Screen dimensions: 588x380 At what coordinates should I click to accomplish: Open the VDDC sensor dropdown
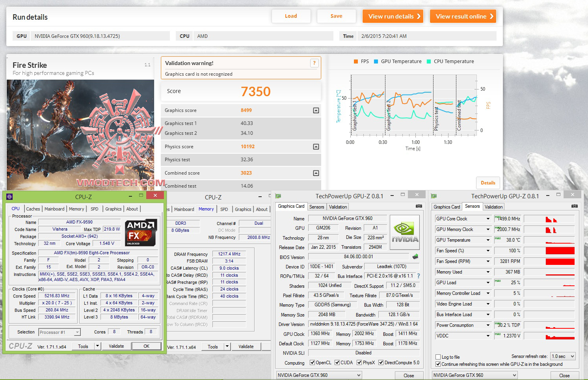[x=488, y=336]
